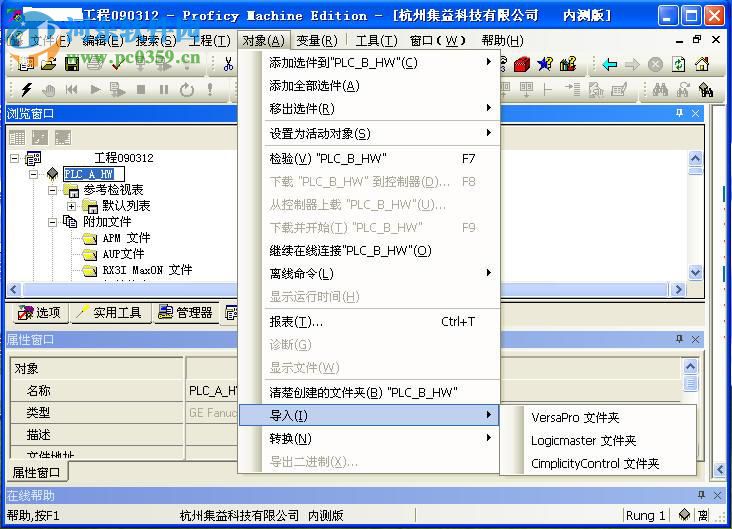Click the pause icon in toolbar
732x529 pixels.
point(163,89)
